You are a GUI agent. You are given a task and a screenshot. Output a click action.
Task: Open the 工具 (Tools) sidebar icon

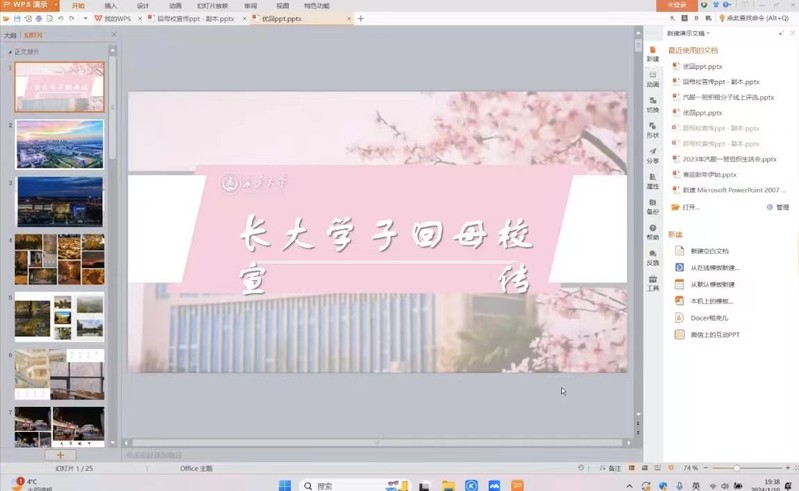point(652,283)
